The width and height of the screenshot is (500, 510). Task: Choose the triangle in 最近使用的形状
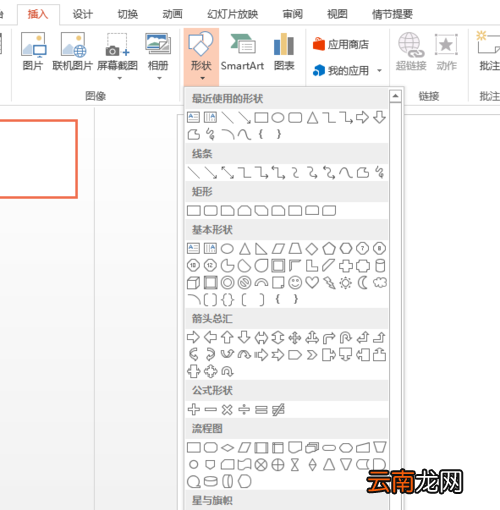[312, 117]
